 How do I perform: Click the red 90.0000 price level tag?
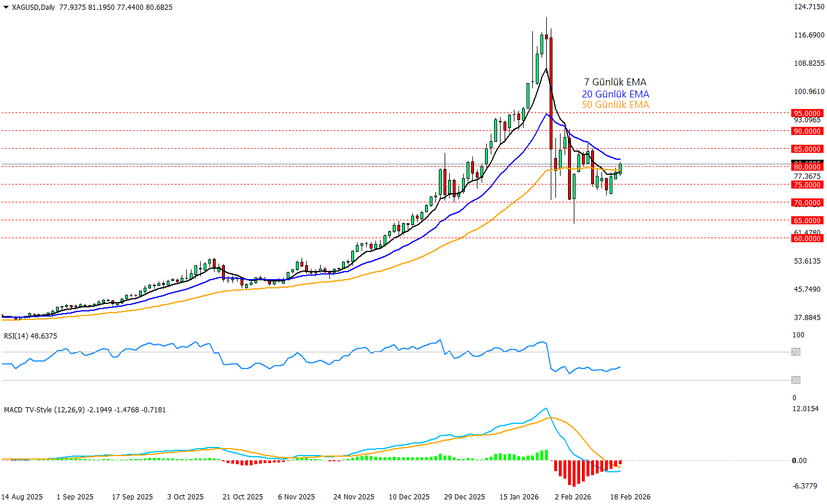807,131
